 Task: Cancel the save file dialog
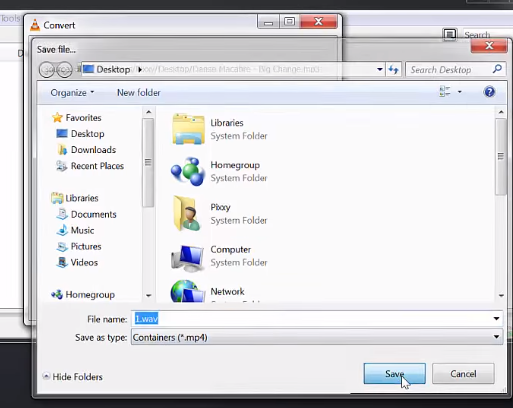(463, 374)
